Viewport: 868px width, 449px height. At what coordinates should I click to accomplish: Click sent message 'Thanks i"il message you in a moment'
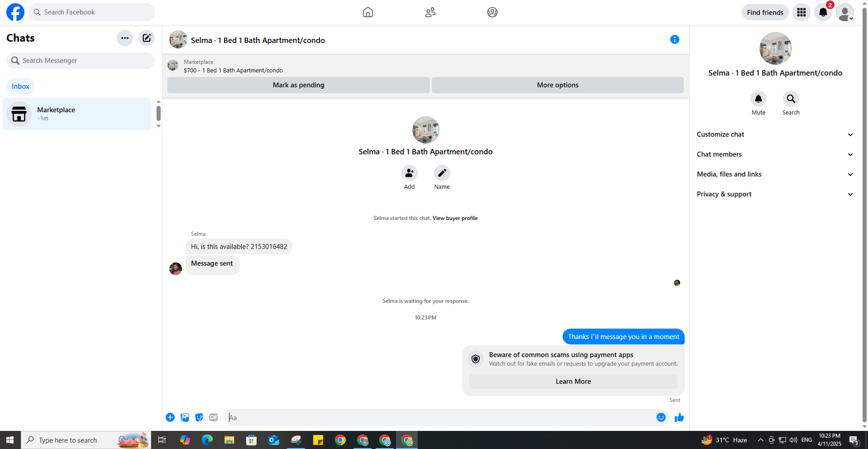(623, 337)
